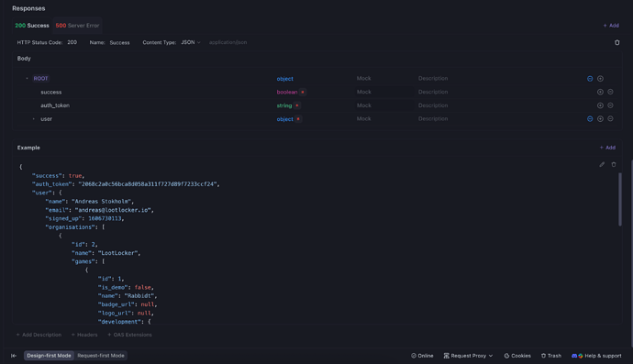Image resolution: width=633 pixels, height=364 pixels.
Task: Delete the example with its trash icon
Action: point(614,165)
